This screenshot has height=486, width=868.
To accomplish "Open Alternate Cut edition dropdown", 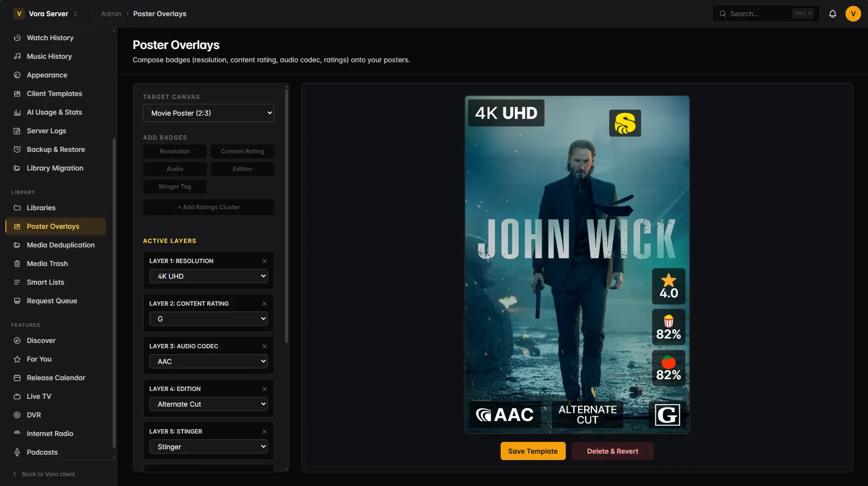I will tap(209, 404).
